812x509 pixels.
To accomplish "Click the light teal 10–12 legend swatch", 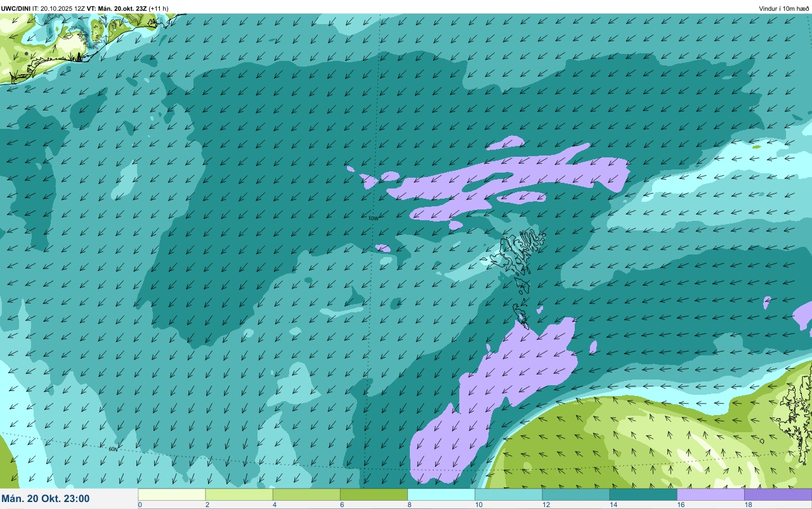I will [x=508, y=494].
